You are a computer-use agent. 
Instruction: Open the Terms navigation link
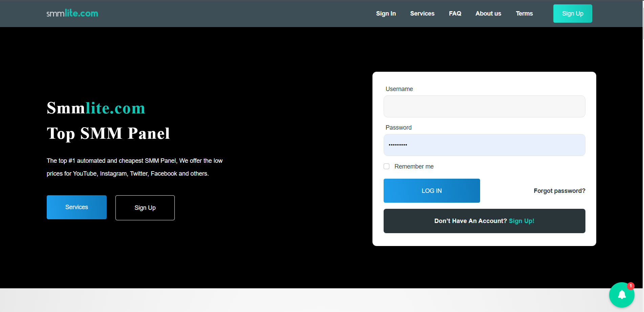pos(524,14)
